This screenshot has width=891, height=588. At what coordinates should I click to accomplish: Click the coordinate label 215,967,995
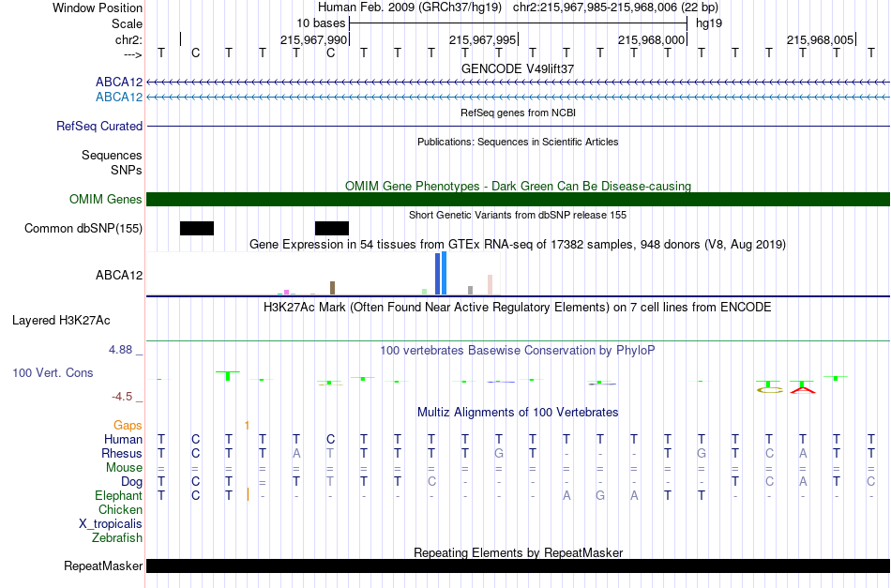pyautogui.click(x=482, y=39)
